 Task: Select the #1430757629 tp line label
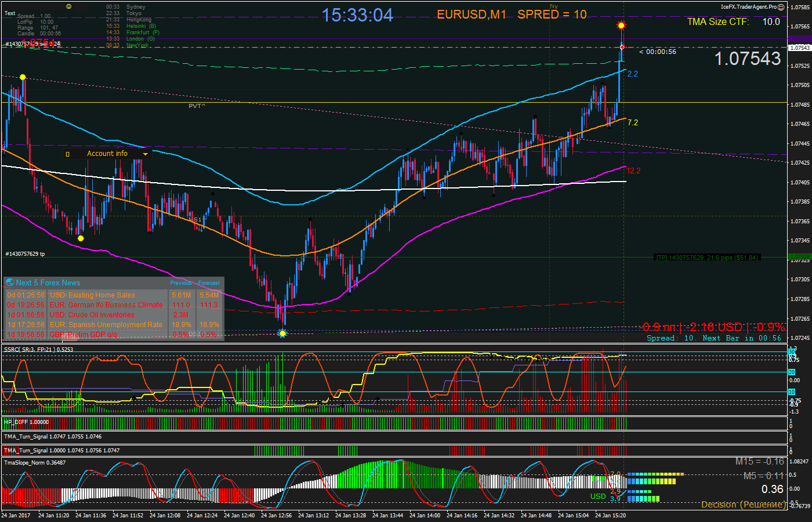tap(25, 254)
